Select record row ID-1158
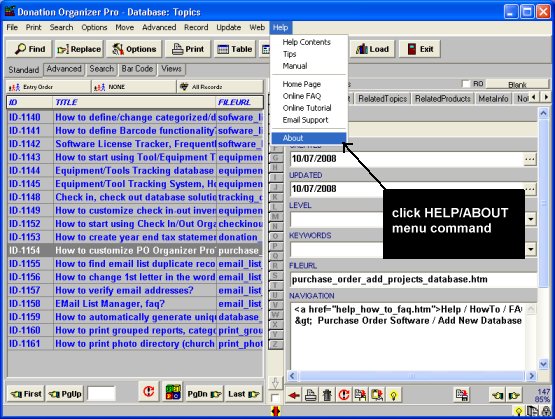 [x=135, y=304]
